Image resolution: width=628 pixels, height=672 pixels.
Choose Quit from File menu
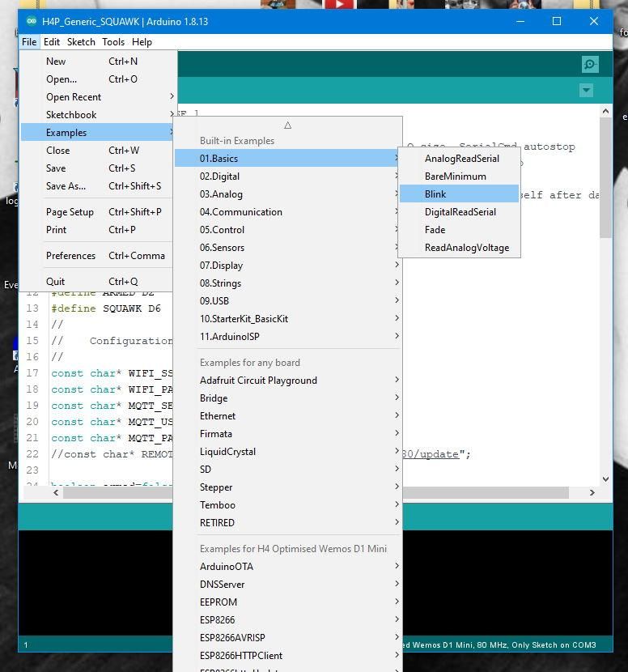point(96,282)
